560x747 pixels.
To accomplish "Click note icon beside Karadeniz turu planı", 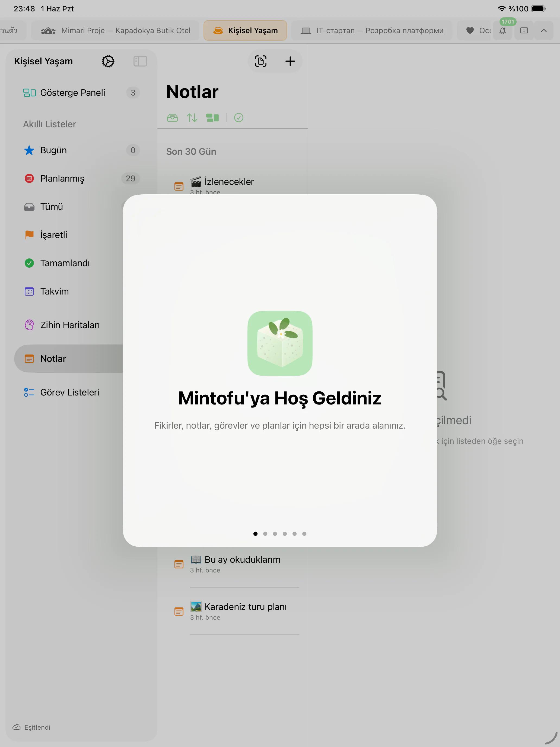I will 179,611.
